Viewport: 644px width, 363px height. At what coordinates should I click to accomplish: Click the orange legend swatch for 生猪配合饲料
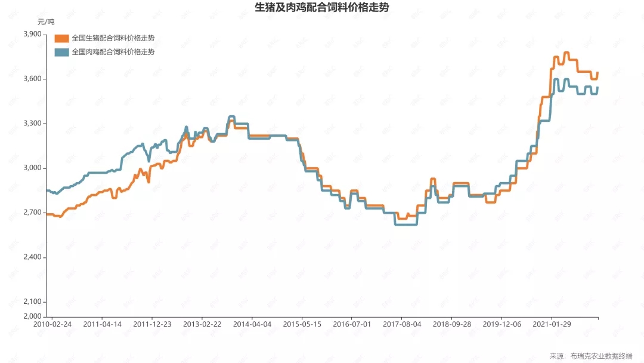tap(61, 39)
